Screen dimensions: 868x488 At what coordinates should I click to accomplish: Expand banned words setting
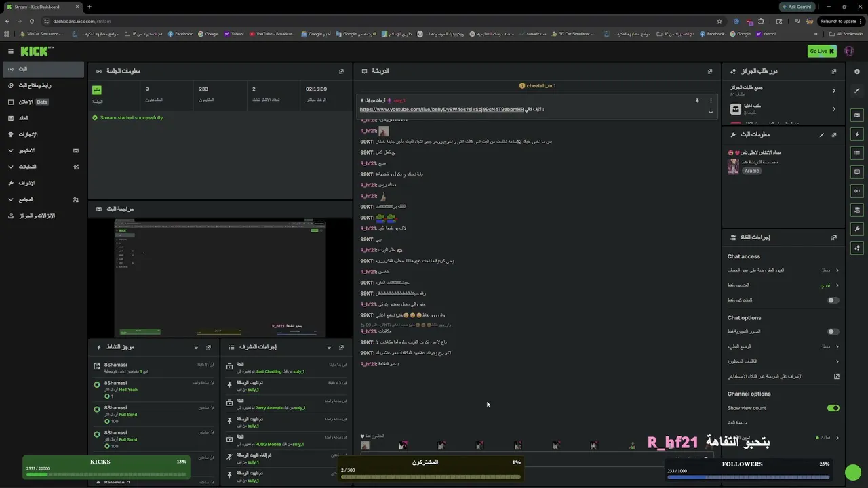(837, 361)
